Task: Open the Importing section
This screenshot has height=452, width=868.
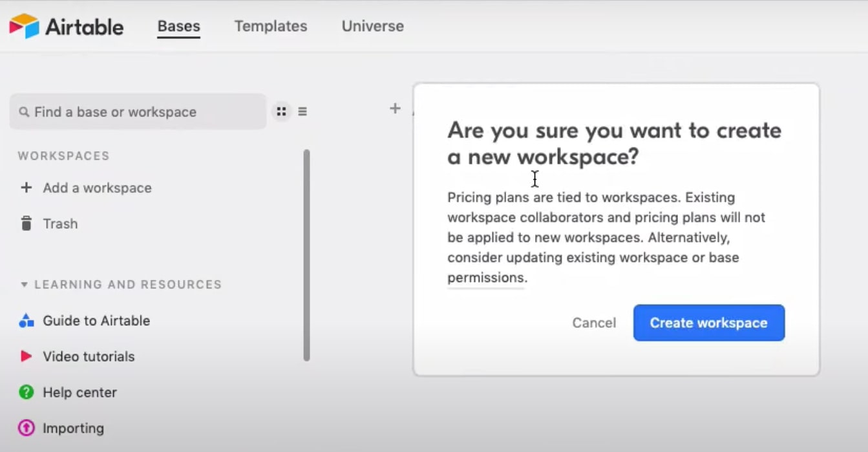Action: point(73,427)
